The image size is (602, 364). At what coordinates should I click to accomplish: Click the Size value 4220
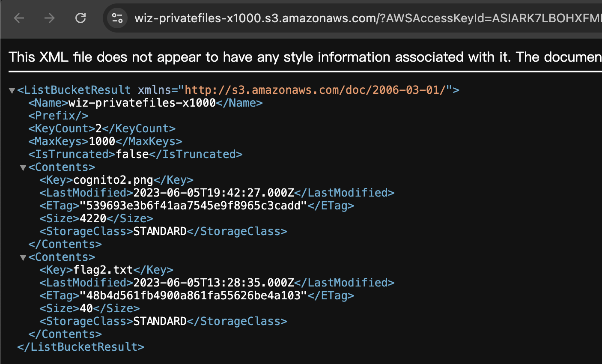click(x=93, y=218)
